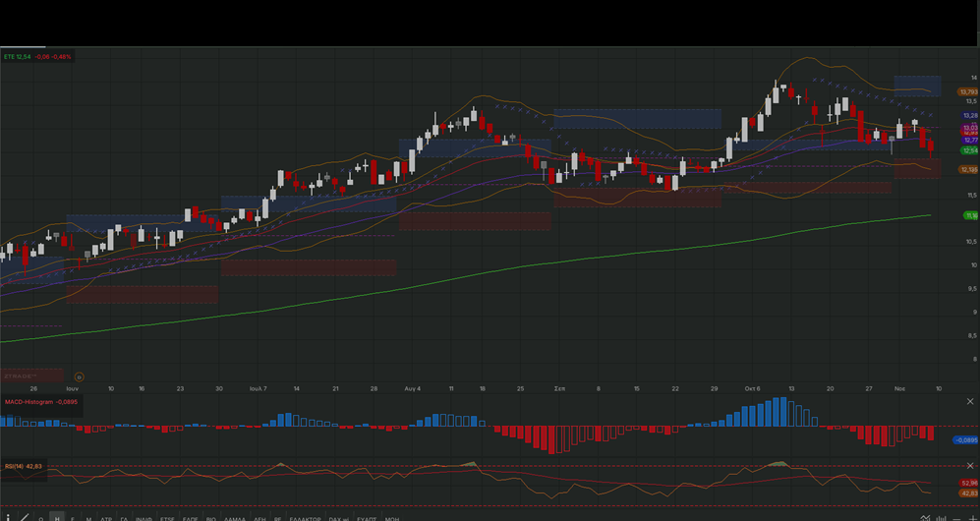The width and height of the screenshot is (980, 521).
Task: Click the green 11,16 moving average tag
Action: coord(970,215)
